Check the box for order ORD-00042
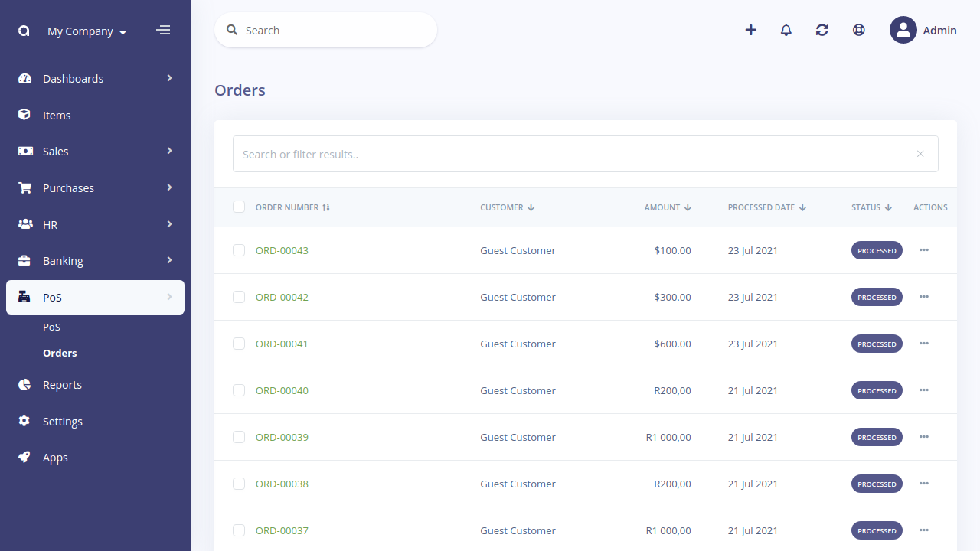This screenshot has width=980, height=551. pos(239,297)
